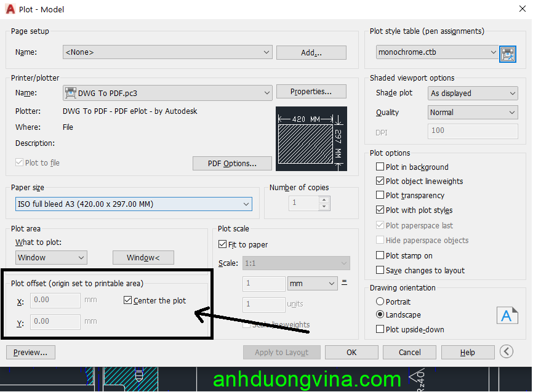Enable Plot in background checkbox
533x392 pixels.
(x=380, y=167)
